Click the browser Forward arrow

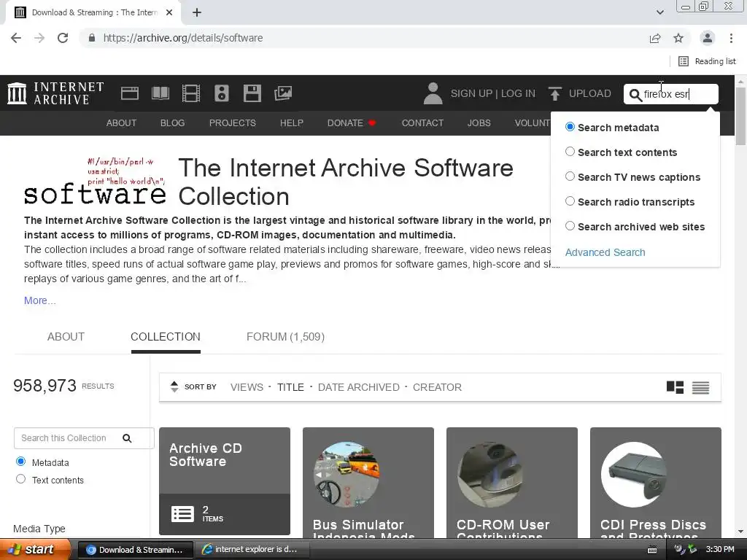point(39,38)
